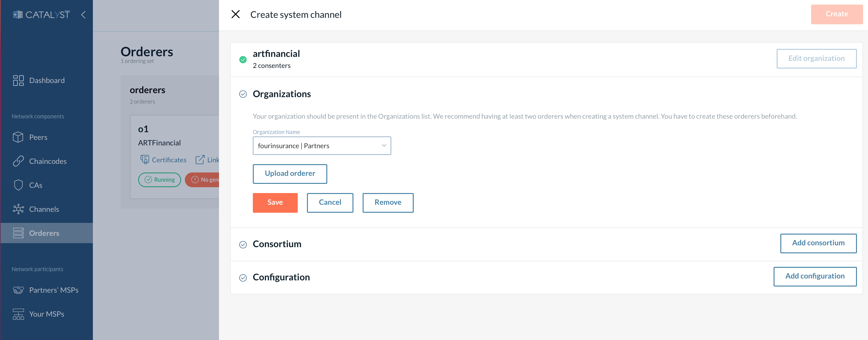The width and height of the screenshot is (868, 340).
Task: Click the Edit organization button
Action: click(817, 57)
